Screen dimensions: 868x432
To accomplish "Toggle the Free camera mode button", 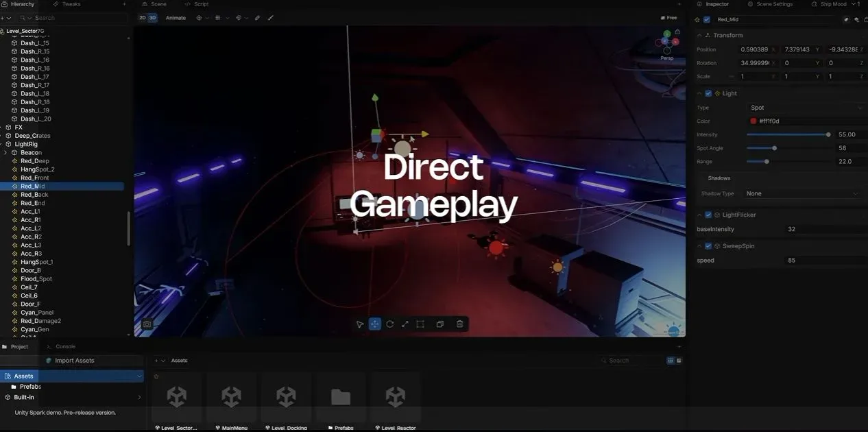I will [x=668, y=18].
